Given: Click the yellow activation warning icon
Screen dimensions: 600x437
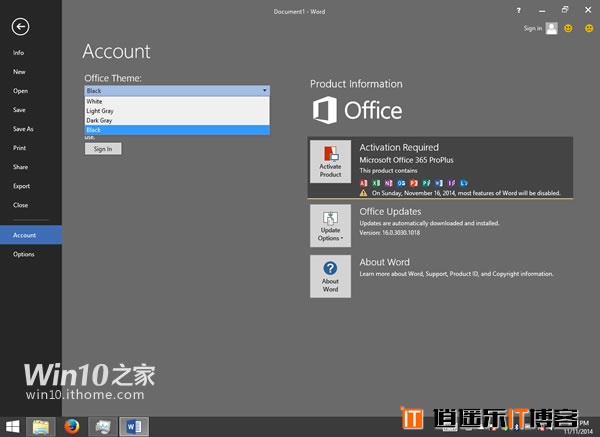Looking at the screenshot, I should (364, 193).
